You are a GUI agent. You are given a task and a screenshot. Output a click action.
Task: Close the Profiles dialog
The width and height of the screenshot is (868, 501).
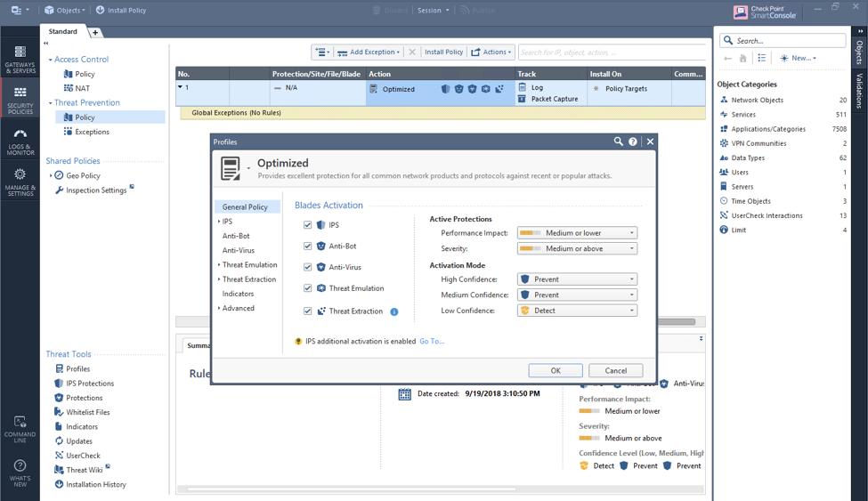(x=650, y=141)
